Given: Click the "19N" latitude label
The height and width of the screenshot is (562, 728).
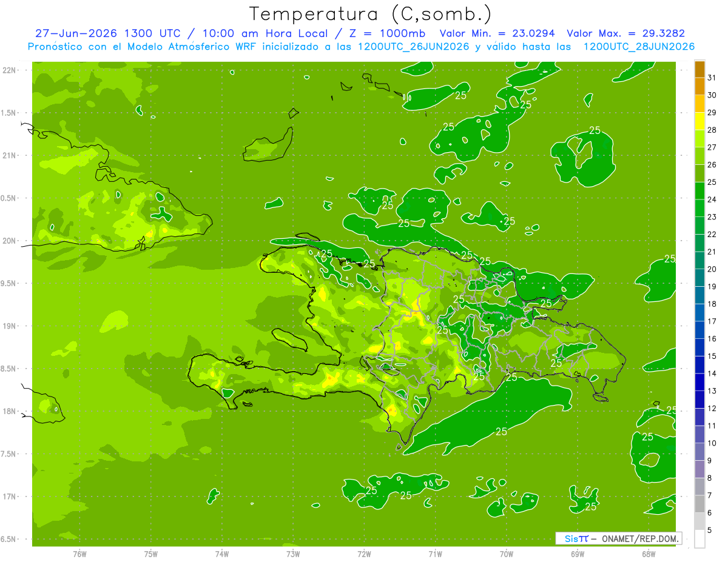Looking at the screenshot, I should 10,326.
